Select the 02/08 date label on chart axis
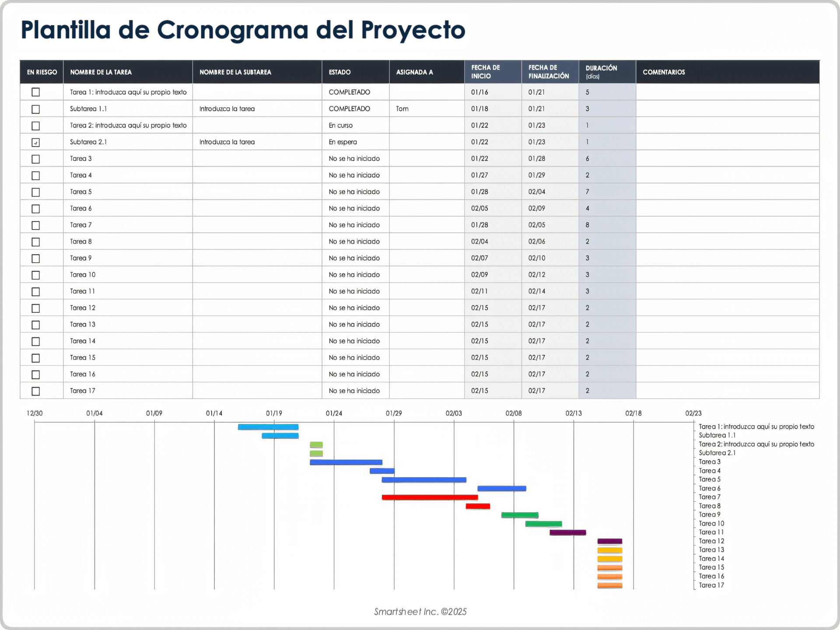The image size is (840, 630). coord(514,413)
